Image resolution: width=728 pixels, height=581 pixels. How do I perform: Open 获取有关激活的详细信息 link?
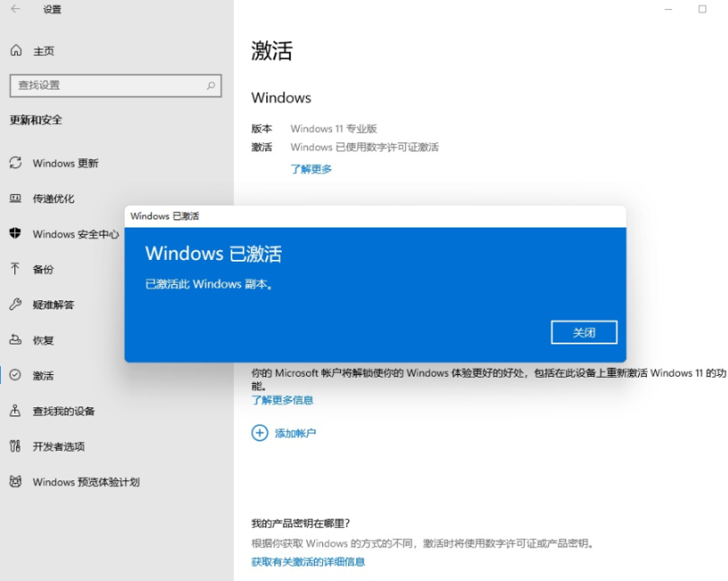coord(309,561)
